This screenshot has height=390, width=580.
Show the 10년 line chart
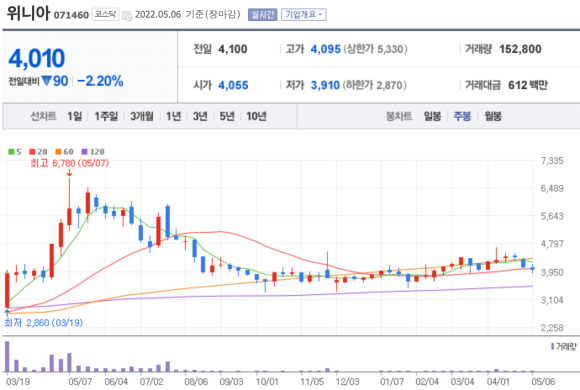[x=256, y=117]
